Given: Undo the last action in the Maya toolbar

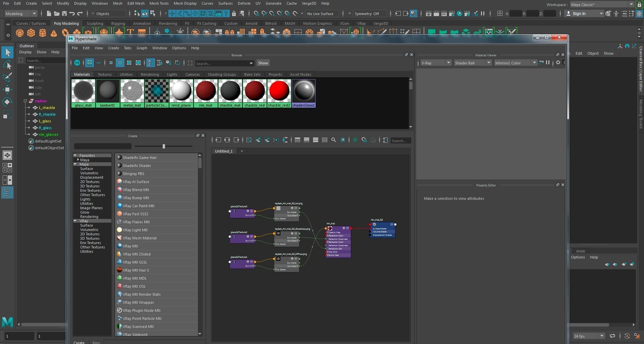Looking at the screenshot, I should click(x=72, y=13).
